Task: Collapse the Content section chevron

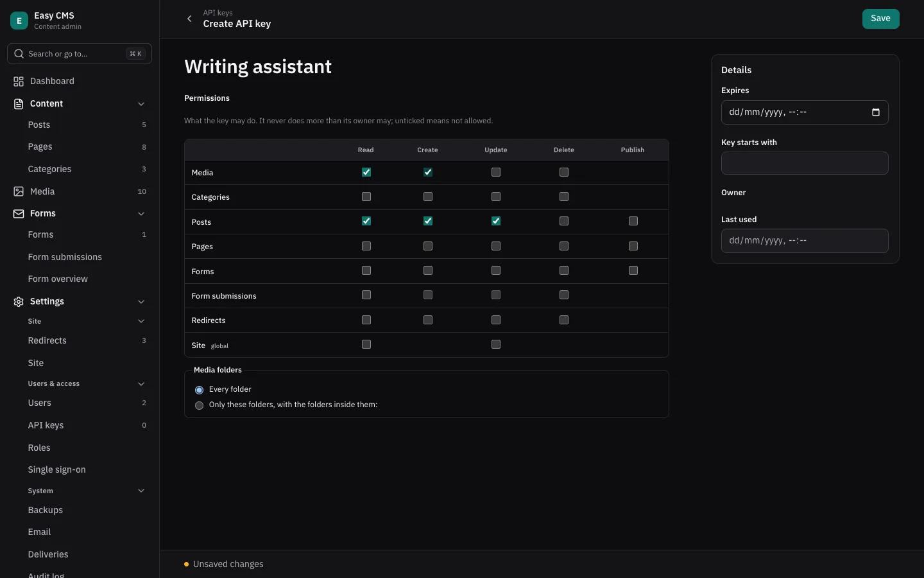Action: tap(141, 104)
